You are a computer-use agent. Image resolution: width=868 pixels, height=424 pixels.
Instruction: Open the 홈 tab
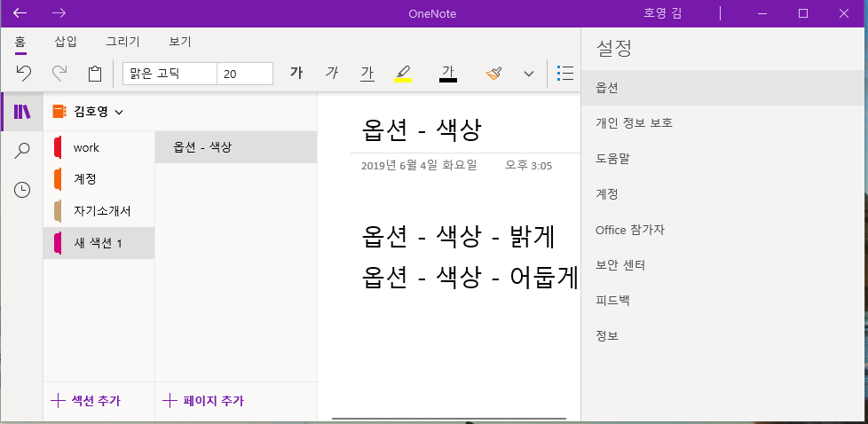(21, 42)
